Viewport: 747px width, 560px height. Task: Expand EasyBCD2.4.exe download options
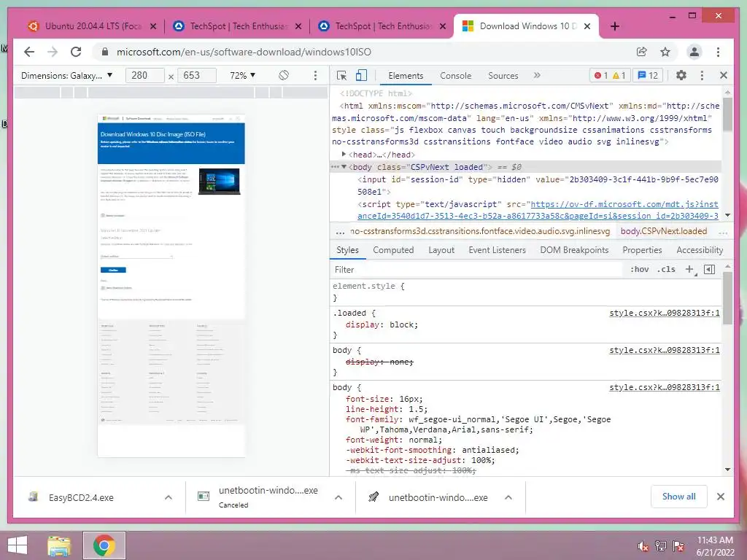click(169, 497)
